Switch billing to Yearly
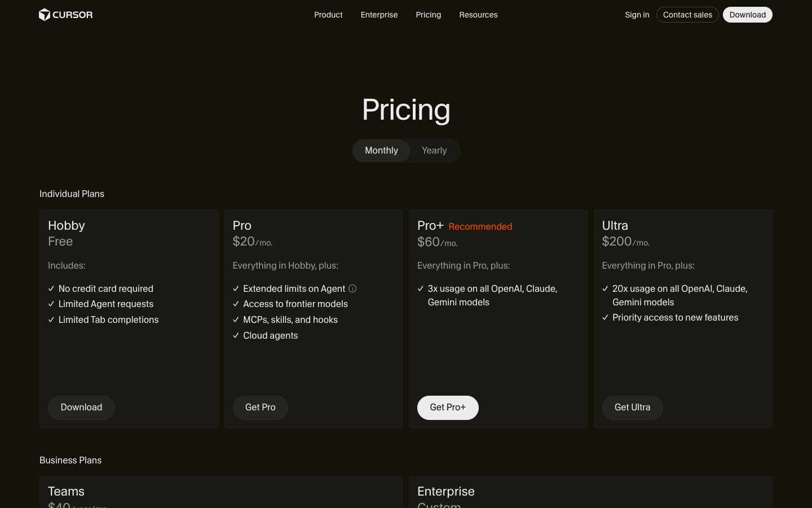 434,151
